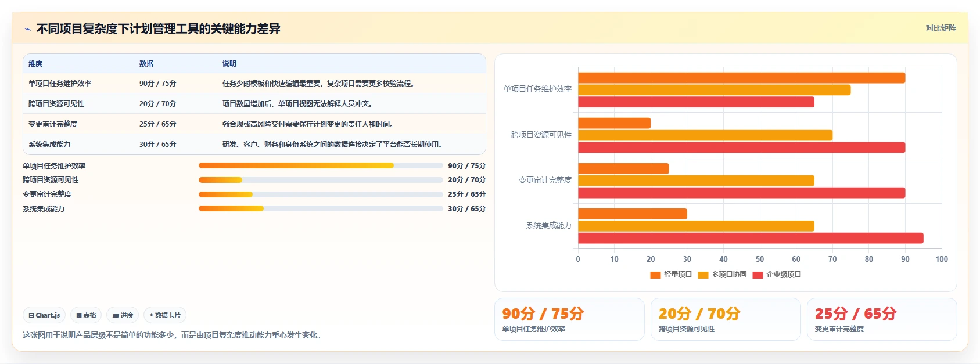The image size is (980, 364).
Task: Click the 30分 / 65分 value beside the progress bar
Action: click(x=466, y=209)
